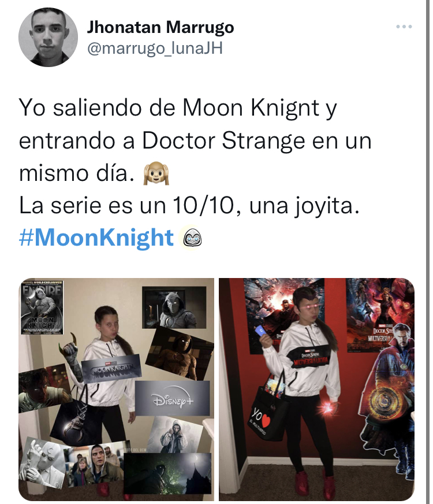Click the @marrugo_lunaJH handle
Image resolution: width=433 pixels, height=504 pixels.
(x=155, y=49)
